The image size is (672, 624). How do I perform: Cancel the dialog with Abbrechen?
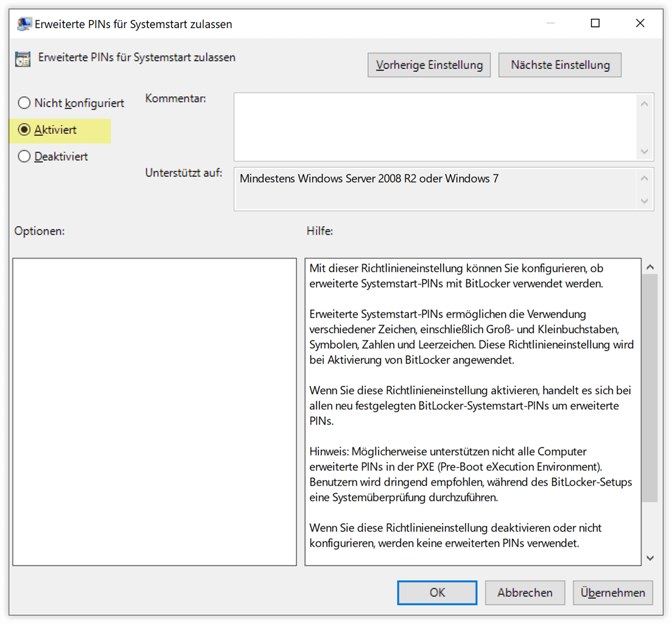[x=525, y=592]
